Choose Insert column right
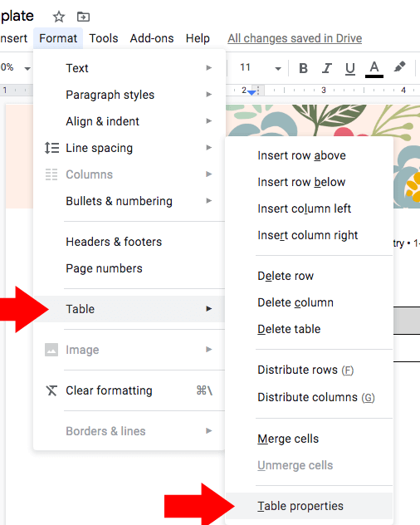 pos(310,235)
